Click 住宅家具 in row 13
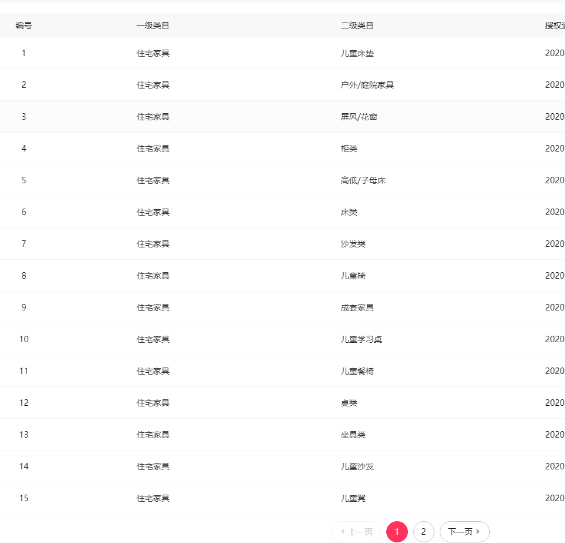This screenshot has height=543, width=565. [x=153, y=435]
